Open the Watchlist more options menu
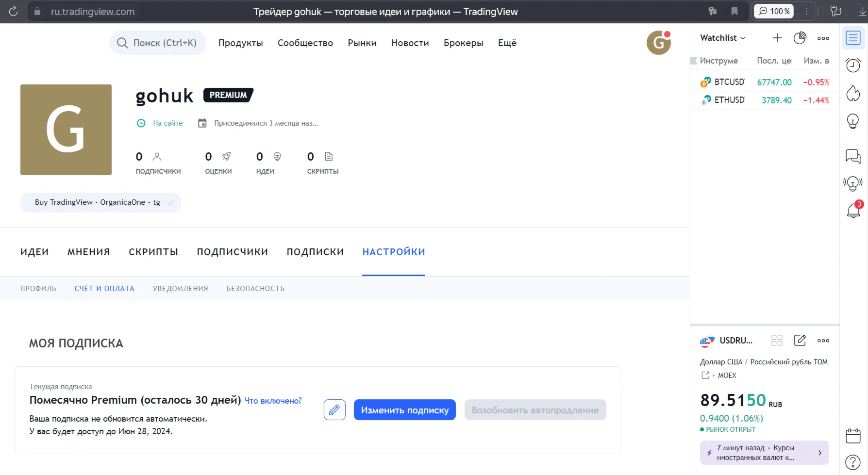Screen dimensions: 868x475 (x=823, y=38)
